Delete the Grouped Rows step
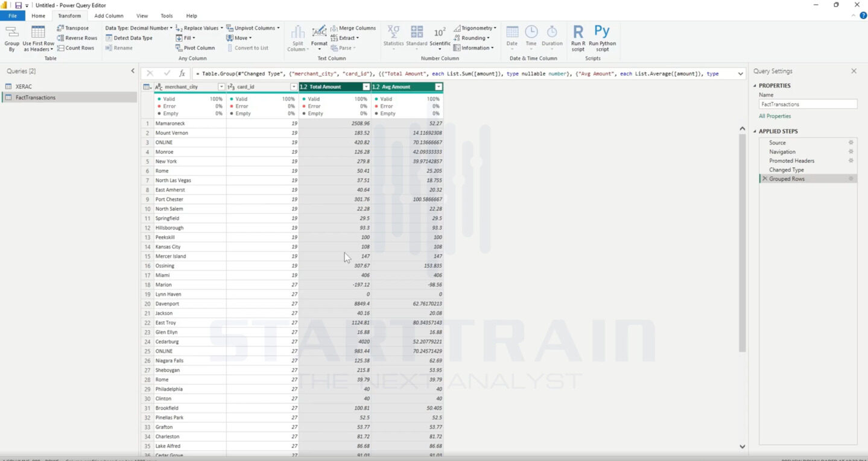 [765, 179]
